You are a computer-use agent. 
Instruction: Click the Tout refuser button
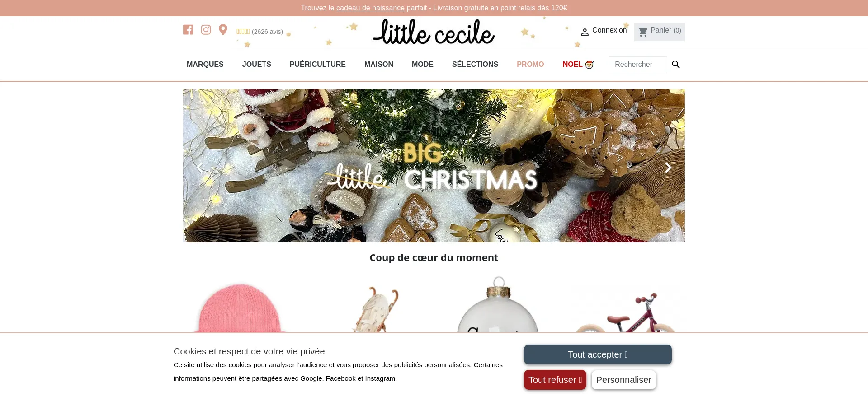(555, 380)
